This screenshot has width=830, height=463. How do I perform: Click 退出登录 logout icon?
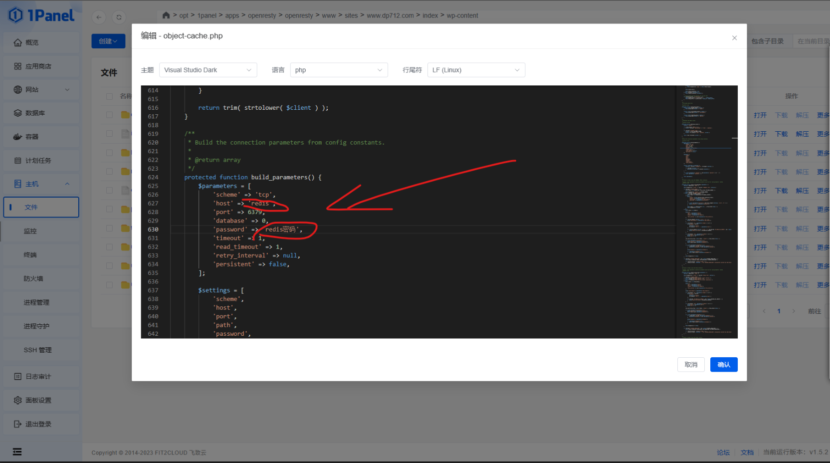tap(17, 423)
